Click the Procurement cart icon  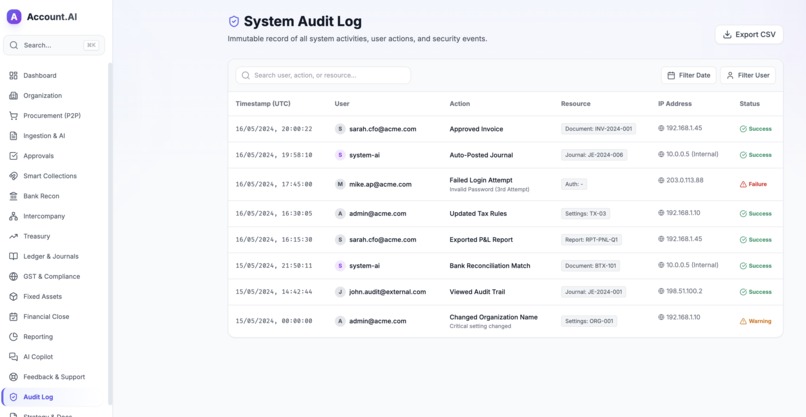(x=13, y=116)
